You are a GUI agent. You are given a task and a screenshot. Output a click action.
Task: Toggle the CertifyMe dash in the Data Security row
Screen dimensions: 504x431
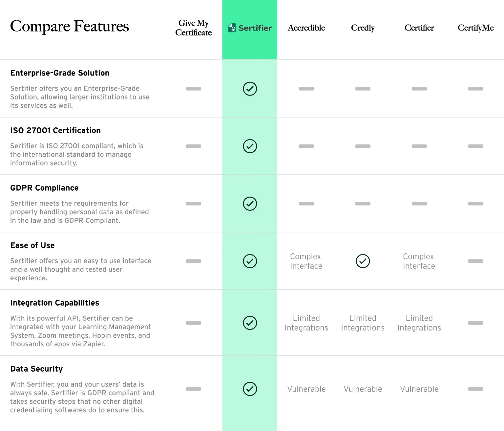pyautogui.click(x=475, y=389)
